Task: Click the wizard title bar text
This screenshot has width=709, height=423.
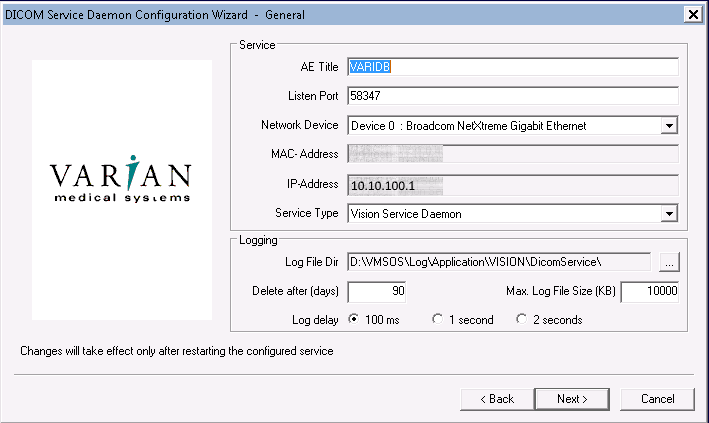Action: (155, 15)
